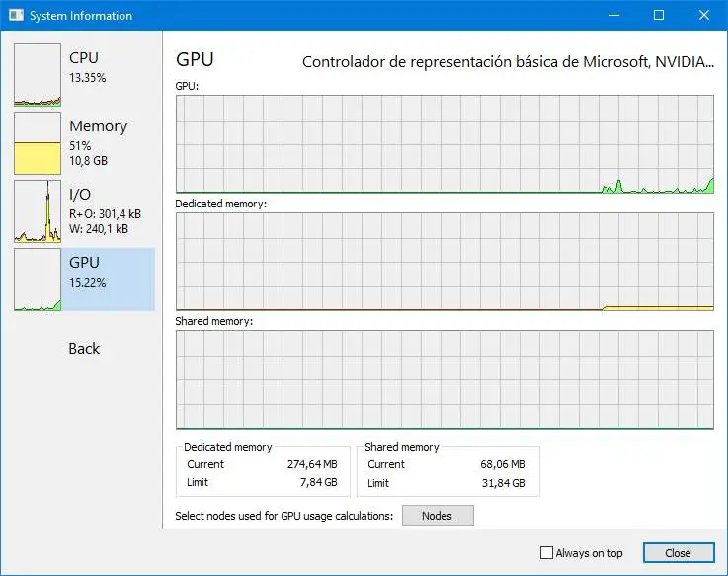Open the Nodes selection button
Viewport: 728px width, 576px height.
pos(437,516)
